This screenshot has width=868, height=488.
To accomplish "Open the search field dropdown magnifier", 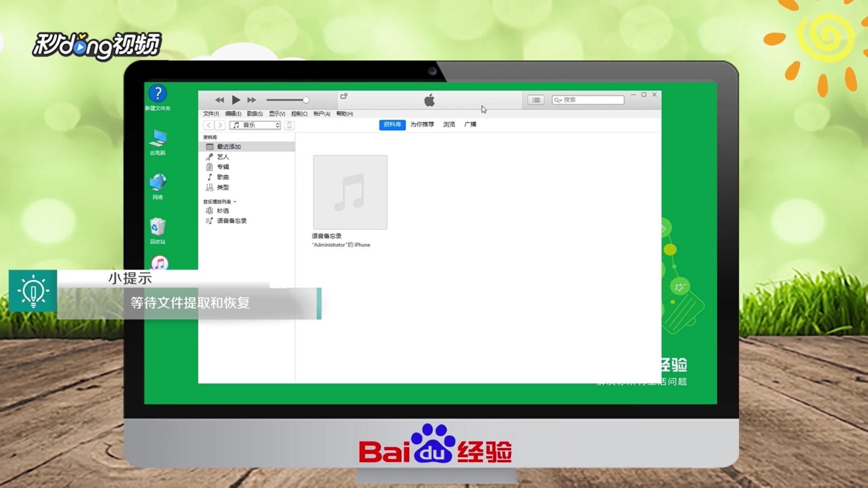I will [558, 100].
